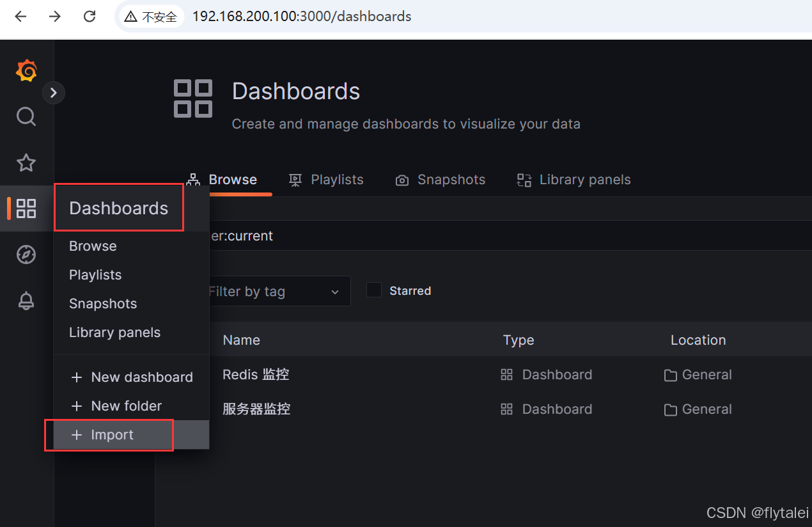The image size is (812, 527).
Task: Switch to the Playlists tab
Action: [326, 180]
